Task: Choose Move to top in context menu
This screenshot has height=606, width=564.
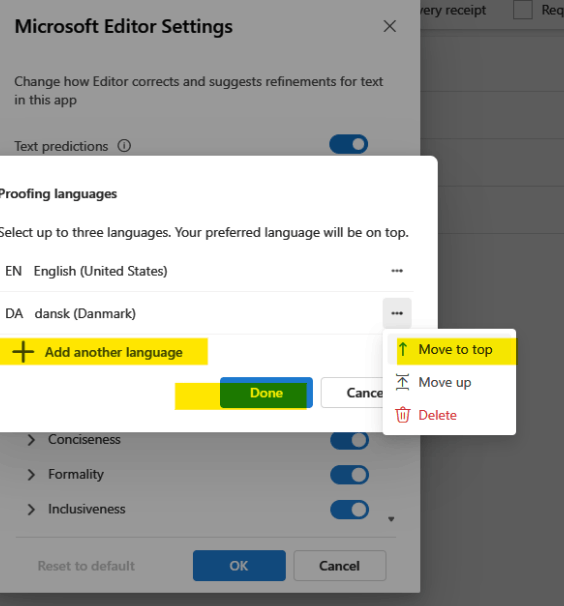Action: (449, 349)
